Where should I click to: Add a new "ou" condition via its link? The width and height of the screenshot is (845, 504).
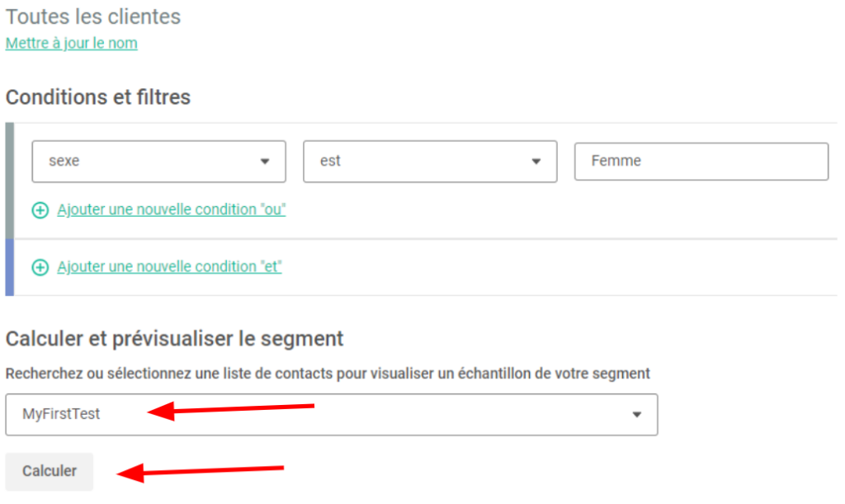[172, 210]
